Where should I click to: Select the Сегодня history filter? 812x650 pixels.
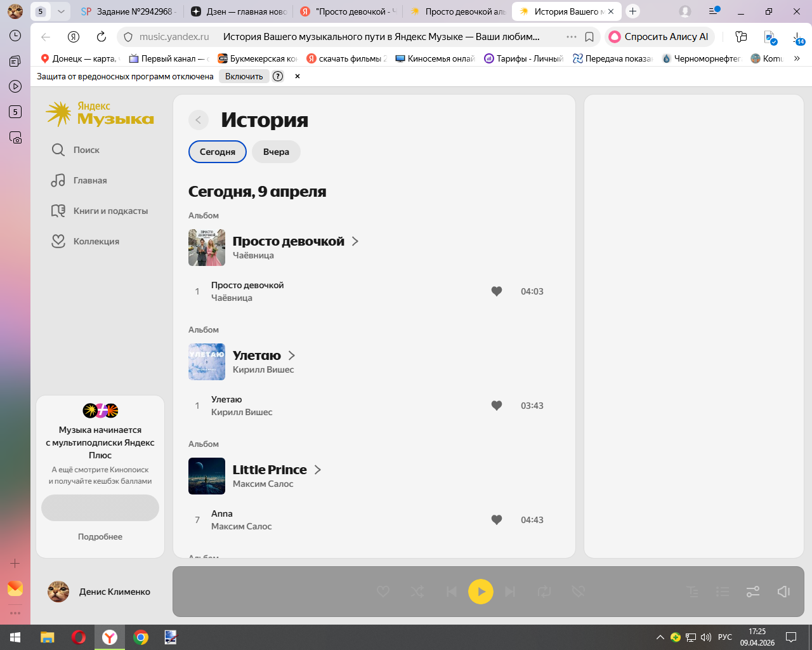[218, 152]
